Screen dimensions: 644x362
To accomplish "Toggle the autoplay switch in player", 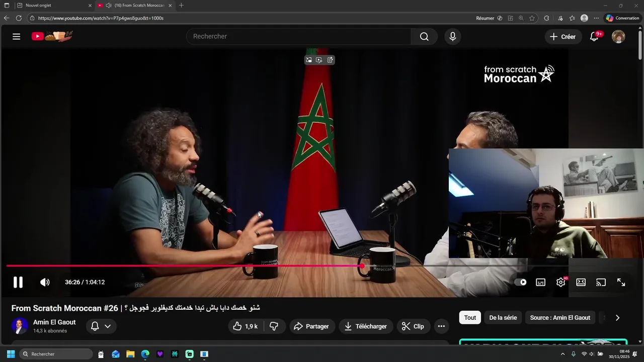I will 520,282.
